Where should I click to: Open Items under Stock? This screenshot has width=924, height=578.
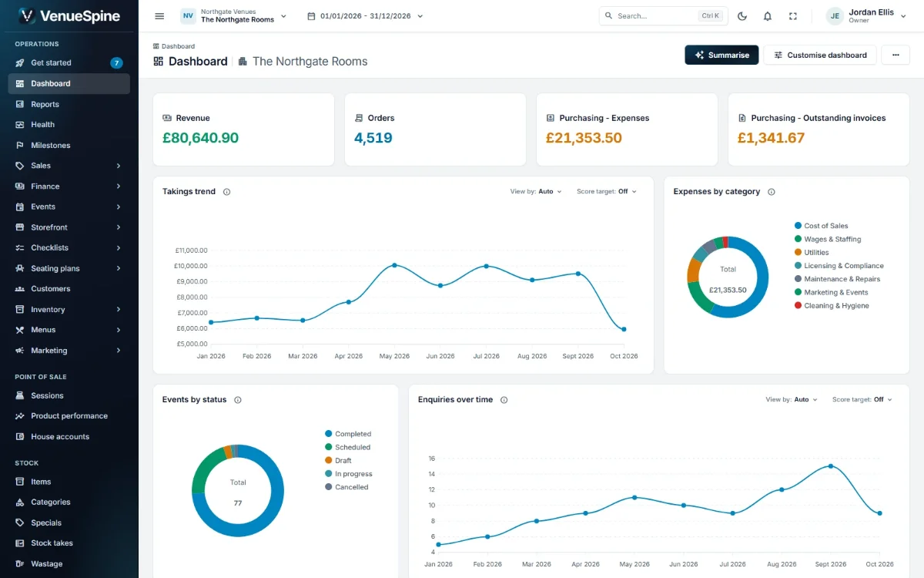[69, 482]
